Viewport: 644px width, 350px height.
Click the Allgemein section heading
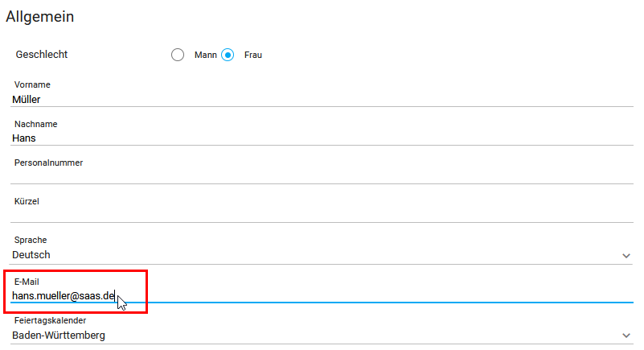(x=40, y=17)
